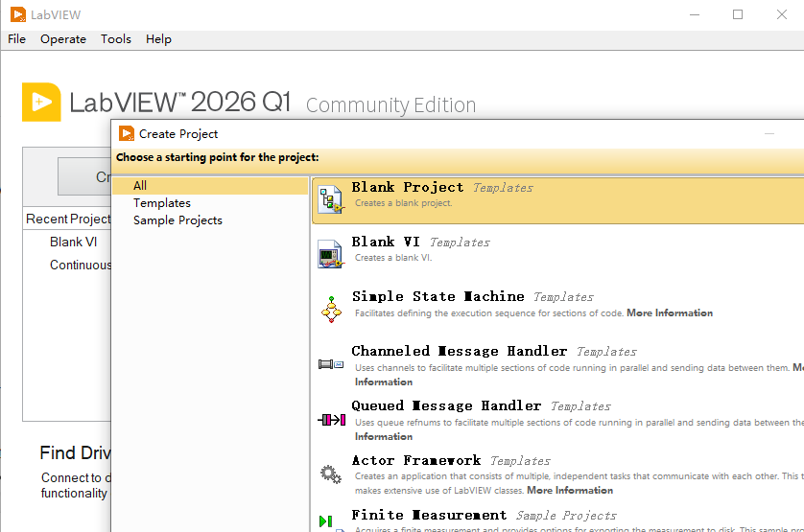Open Information link under Queued Message Handler
Image resolution: width=804 pixels, height=532 pixels.
tap(384, 437)
